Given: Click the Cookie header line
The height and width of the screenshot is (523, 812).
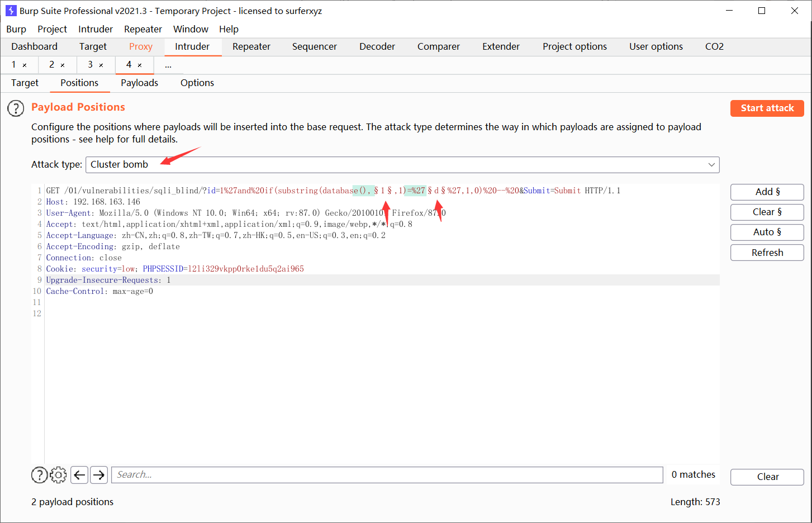Looking at the screenshot, I should click(175, 269).
